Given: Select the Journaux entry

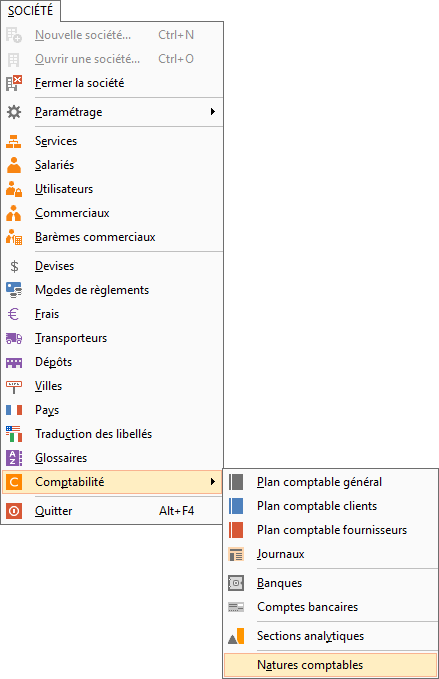Looking at the screenshot, I should pyautogui.click(x=331, y=554).
